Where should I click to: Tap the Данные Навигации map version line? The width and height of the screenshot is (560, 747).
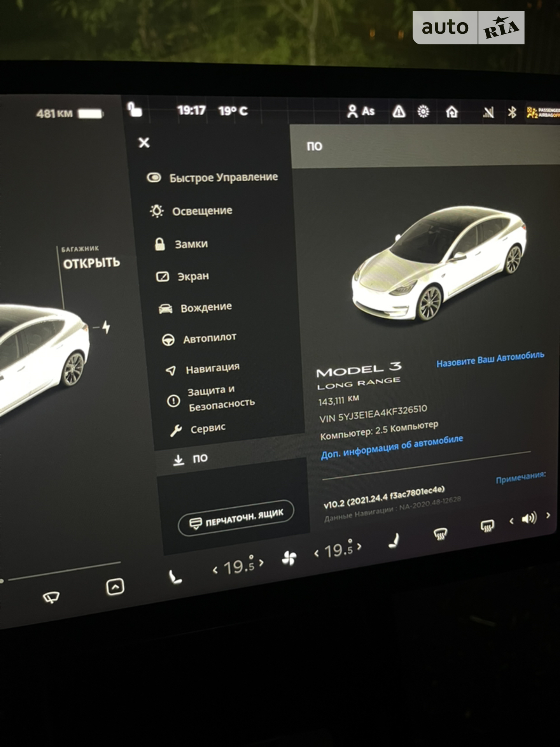[392, 509]
